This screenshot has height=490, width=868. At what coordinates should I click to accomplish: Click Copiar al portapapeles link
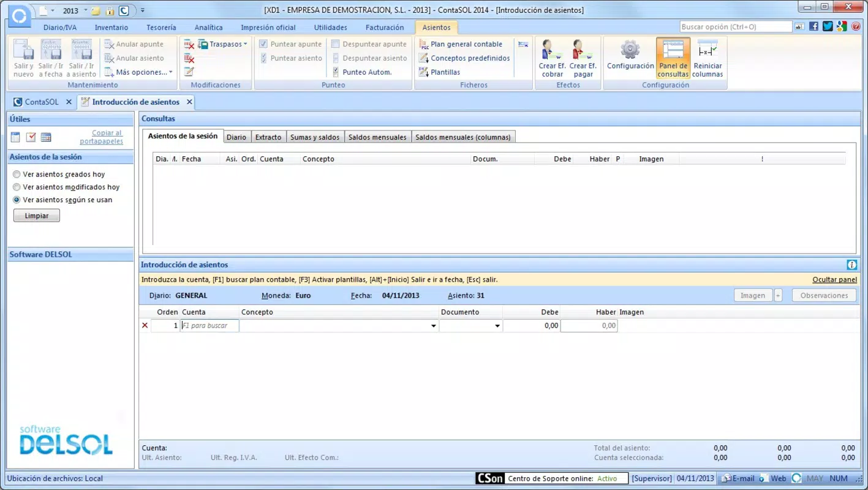pyautogui.click(x=101, y=137)
